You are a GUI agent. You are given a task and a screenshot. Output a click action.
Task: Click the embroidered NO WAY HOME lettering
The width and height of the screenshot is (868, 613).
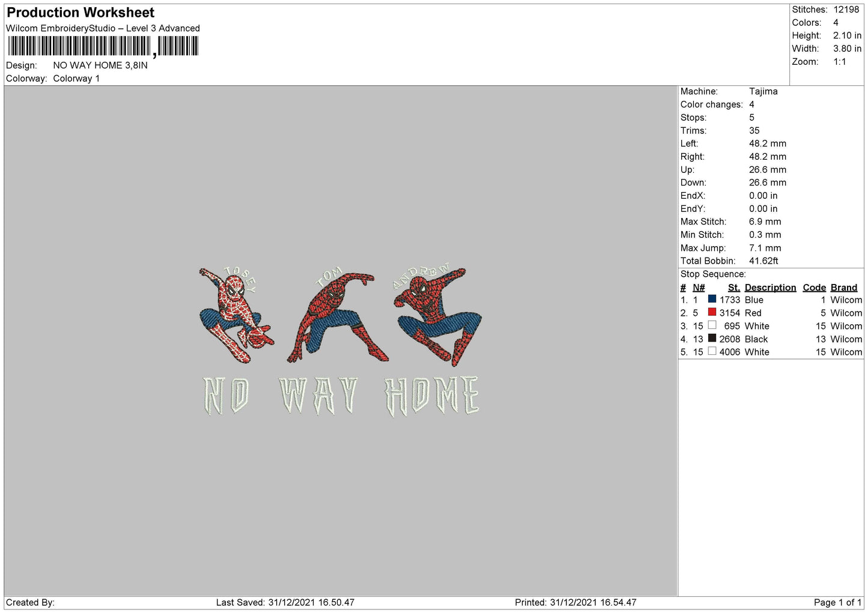(341, 396)
